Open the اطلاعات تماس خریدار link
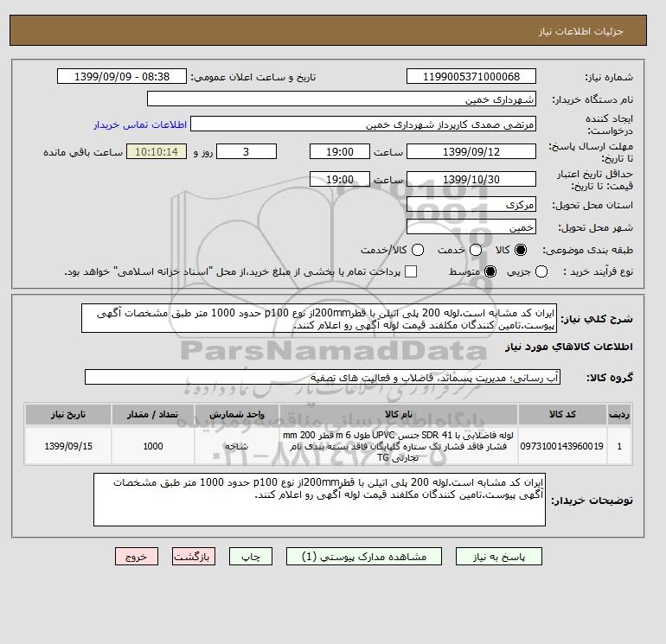Screen dimensions: 666x644 (x=140, y=124)
